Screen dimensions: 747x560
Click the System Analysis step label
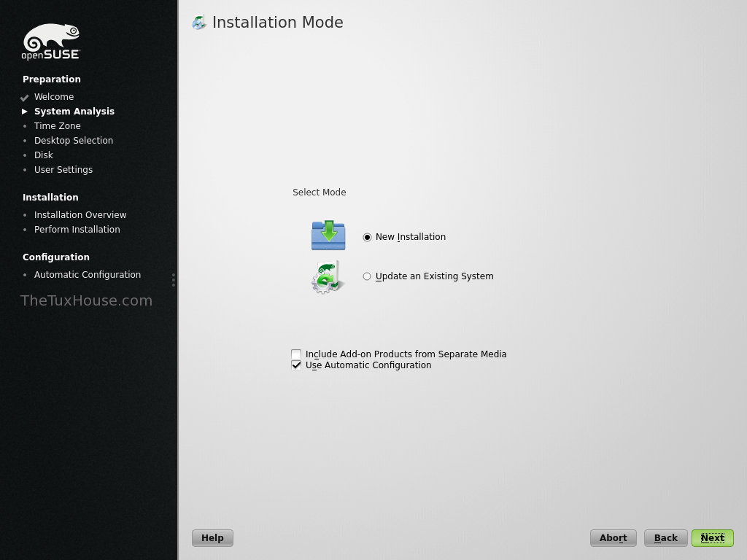pos(74,112)
